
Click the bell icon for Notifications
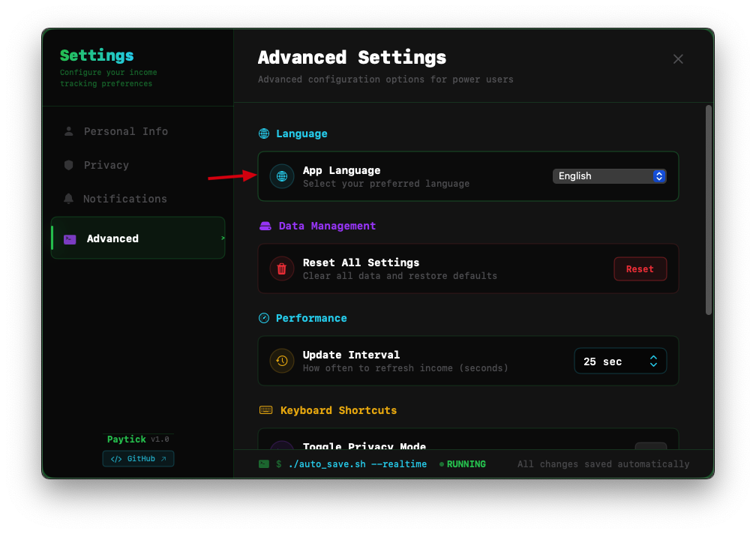pos(68,199)
